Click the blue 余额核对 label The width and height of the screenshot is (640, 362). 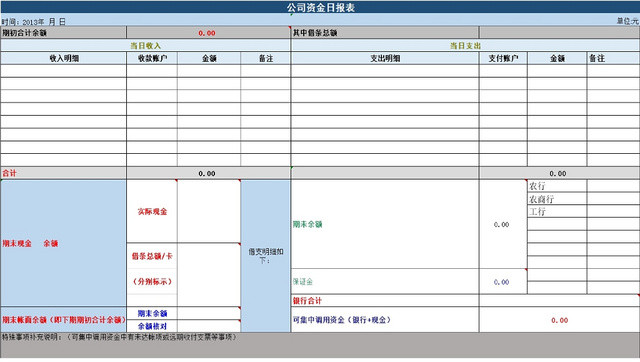click(152, 326)
